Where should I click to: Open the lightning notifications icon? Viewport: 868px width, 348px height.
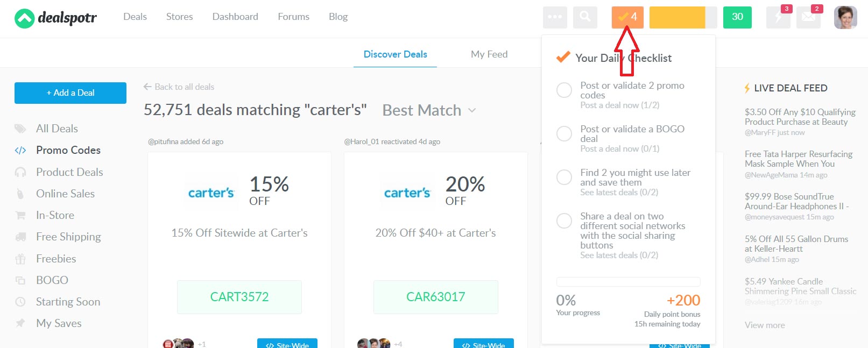pyautogui.click(x=778, y=17)
